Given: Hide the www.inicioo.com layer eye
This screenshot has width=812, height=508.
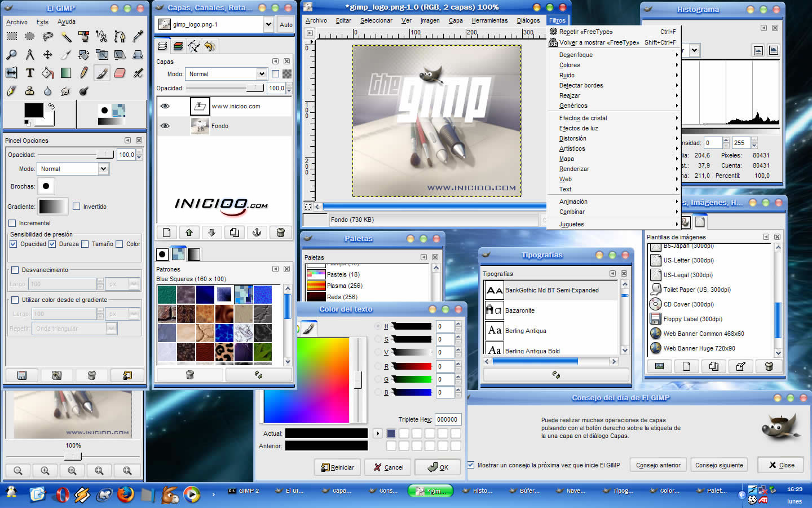Looking at the screenshot, I should tap(165, 106).
